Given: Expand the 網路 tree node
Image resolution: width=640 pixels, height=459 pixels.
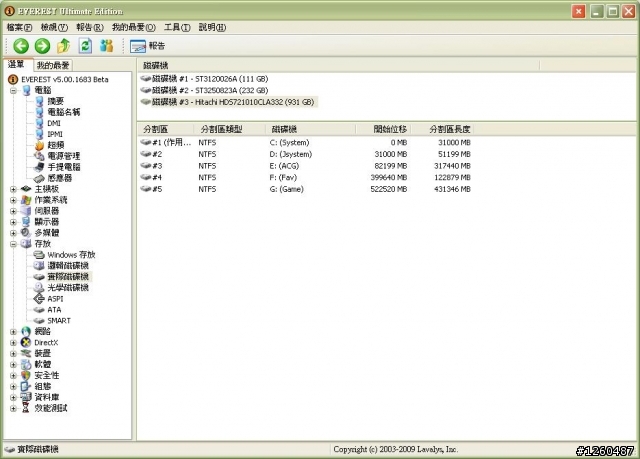Looking at the screenshot, I should coord(13,332).
